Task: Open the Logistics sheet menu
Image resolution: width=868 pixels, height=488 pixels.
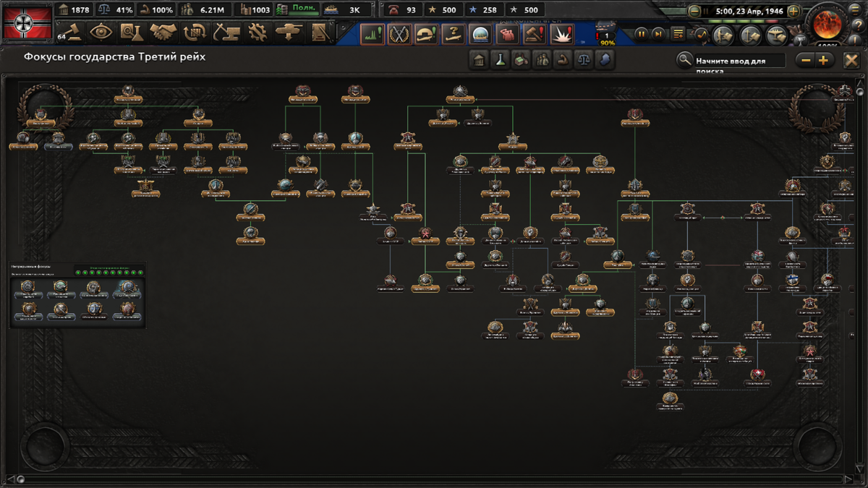Action: pyautogui.click(x=320, y=33)
